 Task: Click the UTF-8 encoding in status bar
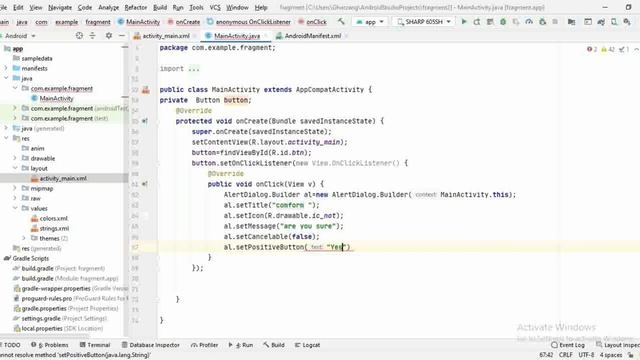586,355
